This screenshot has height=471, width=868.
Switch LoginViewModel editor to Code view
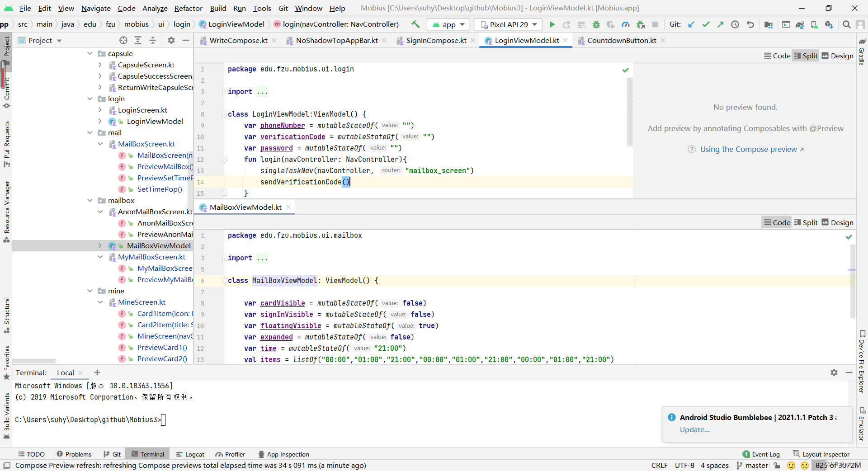777,56
